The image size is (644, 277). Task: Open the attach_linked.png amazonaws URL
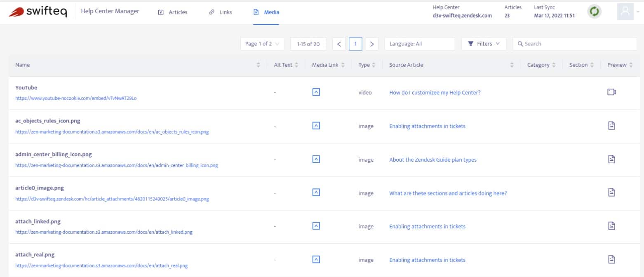(104, 232)
